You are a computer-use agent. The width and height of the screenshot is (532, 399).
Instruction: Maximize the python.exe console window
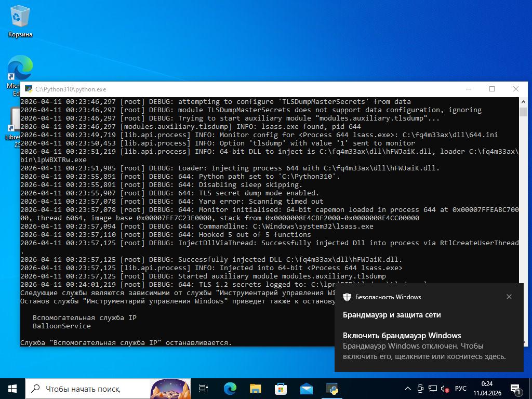click(492, 89)
